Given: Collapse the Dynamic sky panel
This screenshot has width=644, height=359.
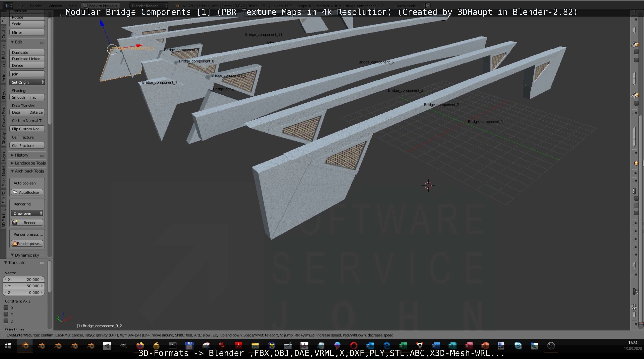Looking at the screenshot, I should point(12,255).
